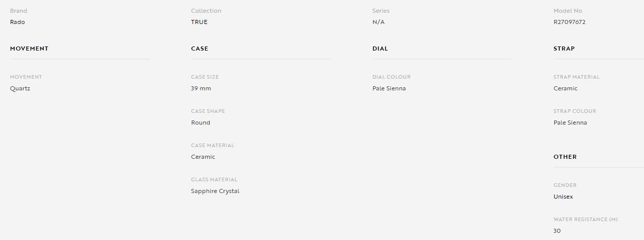The image size is (644, 240).
Task: Click the OTHER section heading
Action: [565, 157]
